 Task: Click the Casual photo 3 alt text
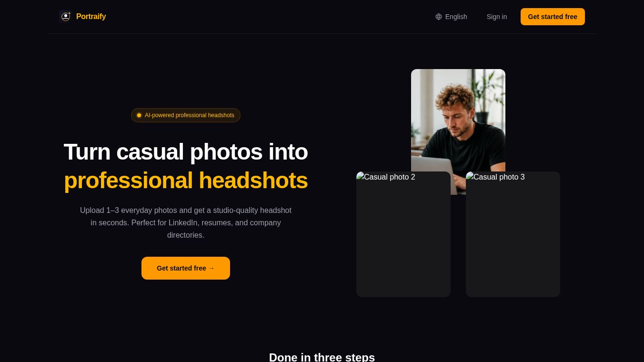[499, 177]
